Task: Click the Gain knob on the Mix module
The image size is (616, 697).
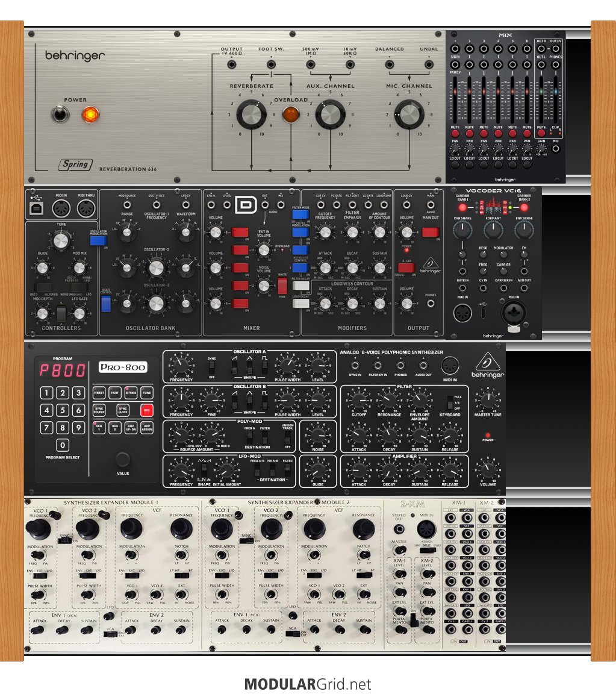Action: [541, 148]
